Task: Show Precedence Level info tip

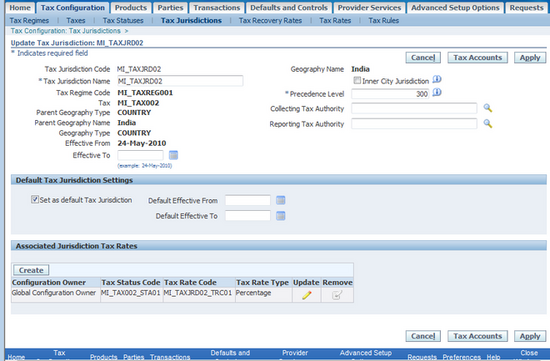Action: (437, 93)
